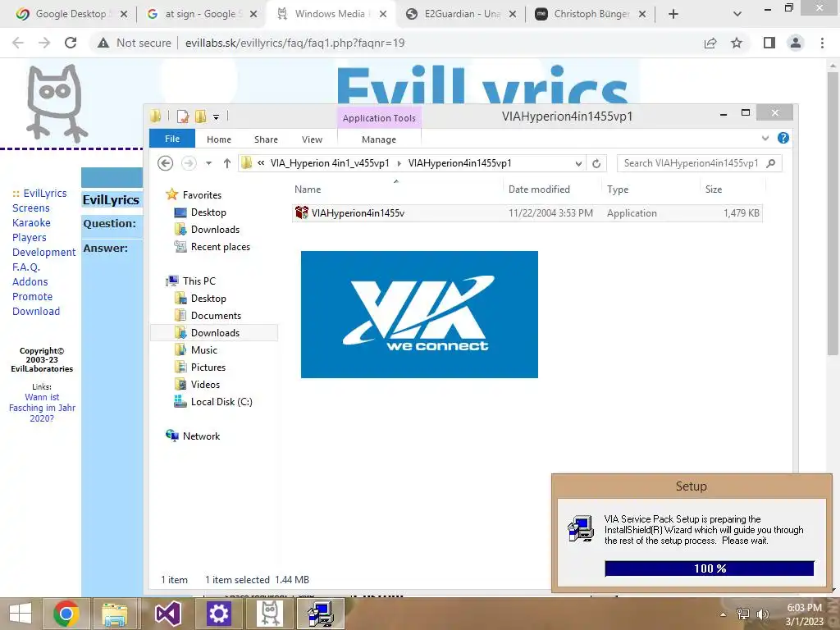
Task: Open EvilLyrics owl taskbar icon
Action: pos(269,614)
